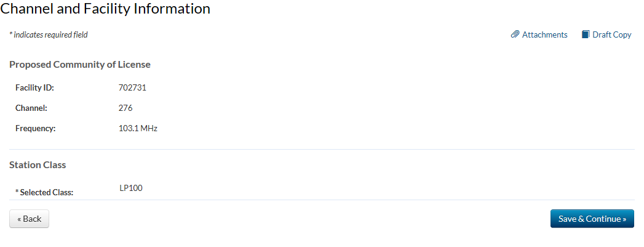Click the Channel label
Screen dimensions: 644x247
(x=31, y=108)
